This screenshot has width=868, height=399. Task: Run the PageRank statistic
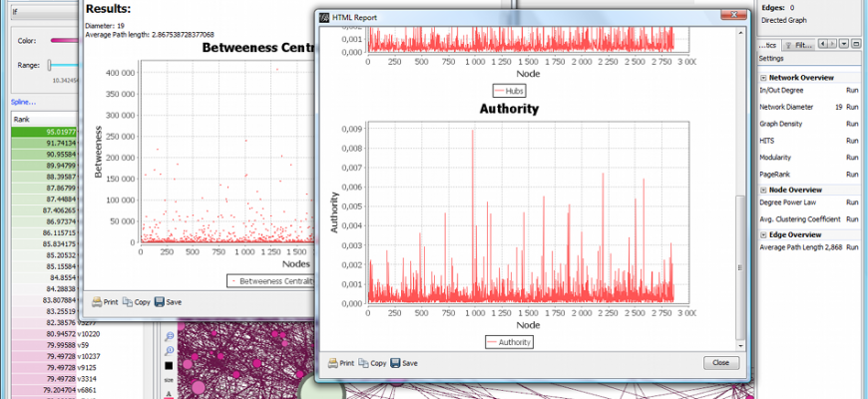[x=852, y=175]
